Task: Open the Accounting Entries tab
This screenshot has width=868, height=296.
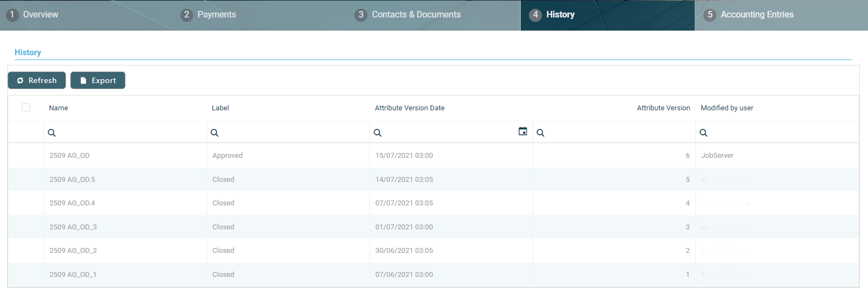Action: [x=750, y=15]
